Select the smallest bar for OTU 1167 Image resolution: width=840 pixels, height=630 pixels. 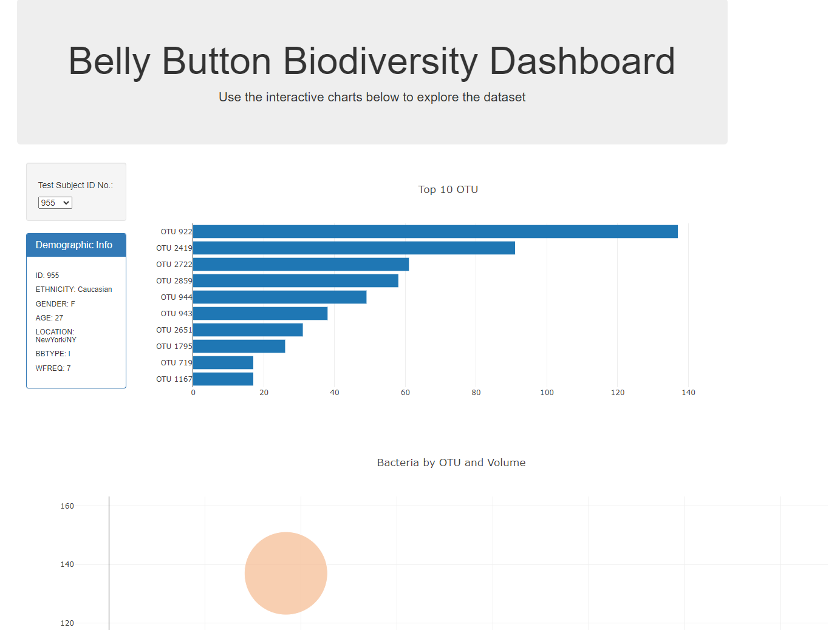pyautogui.click(x=222, y=379)
